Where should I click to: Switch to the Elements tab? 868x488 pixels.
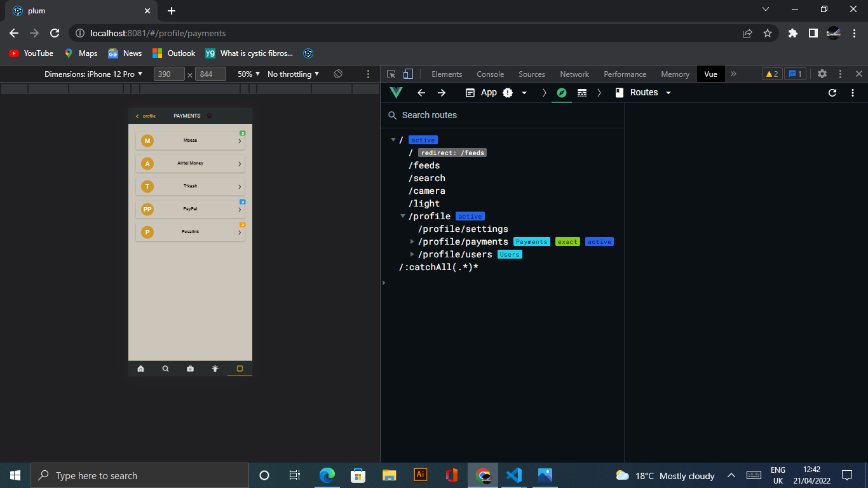tap(447, 74)
